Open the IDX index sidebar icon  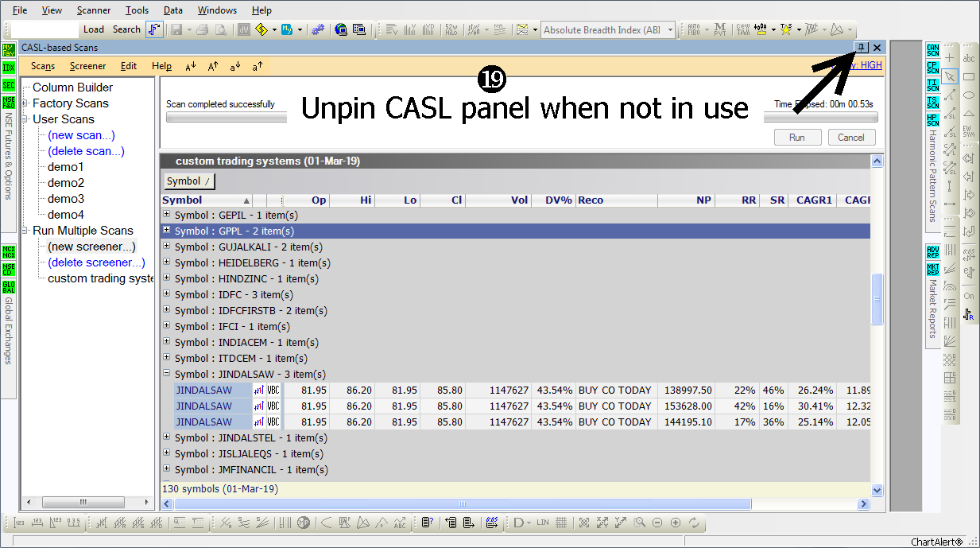(9, 68)
